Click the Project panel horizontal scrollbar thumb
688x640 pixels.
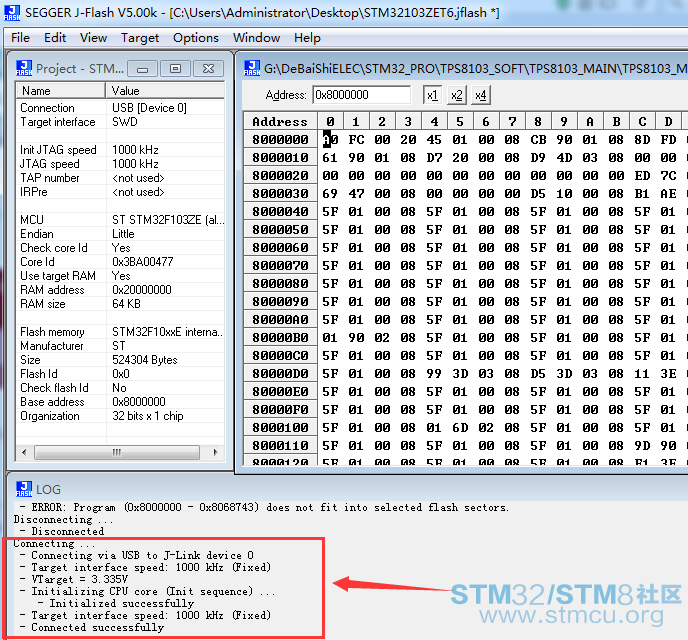click(117, 452)
